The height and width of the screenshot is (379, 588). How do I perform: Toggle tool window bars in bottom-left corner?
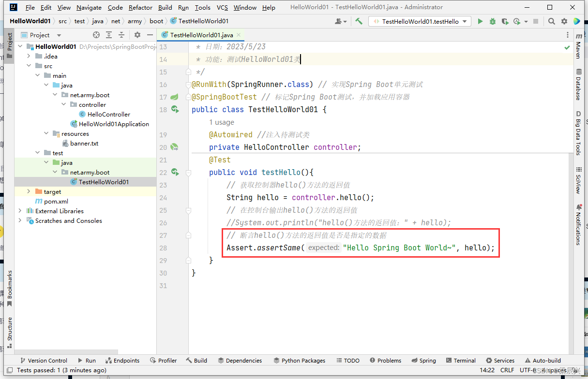tap(9, 370)
